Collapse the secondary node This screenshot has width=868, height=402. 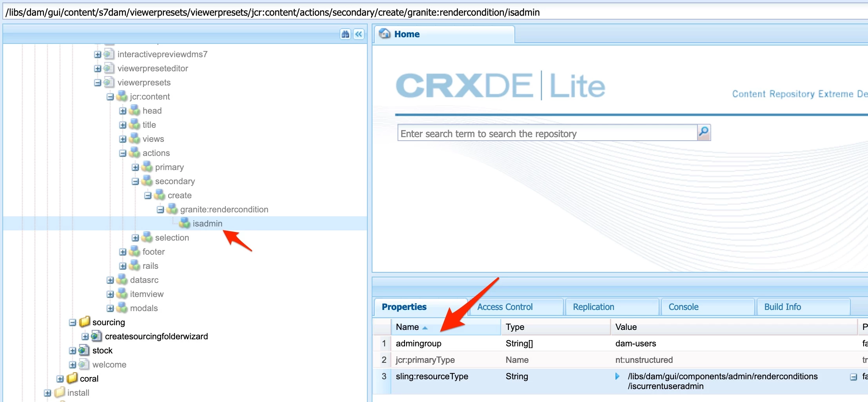click(x=135, y=181)
